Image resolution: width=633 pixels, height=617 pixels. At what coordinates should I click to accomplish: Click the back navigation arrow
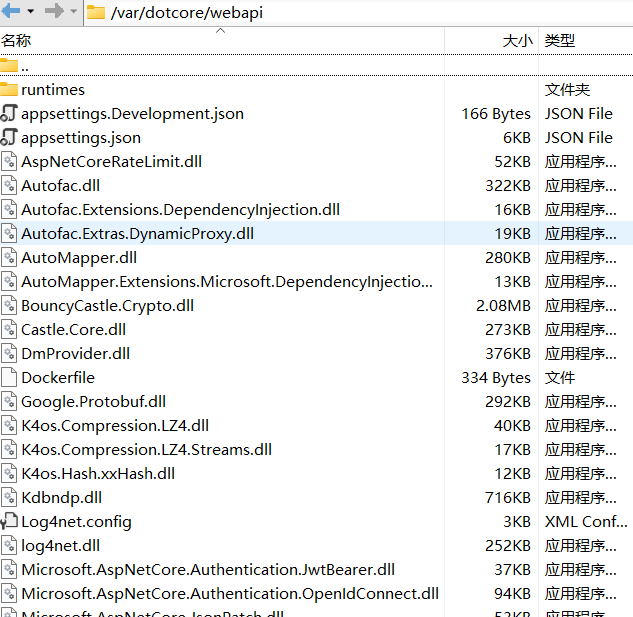pos(10,11)
